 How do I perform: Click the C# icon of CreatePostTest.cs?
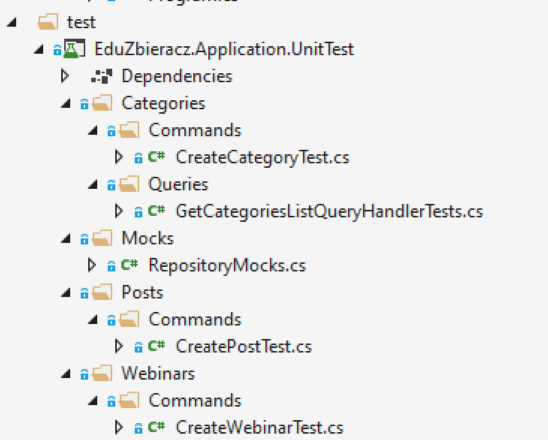(156, 346)
